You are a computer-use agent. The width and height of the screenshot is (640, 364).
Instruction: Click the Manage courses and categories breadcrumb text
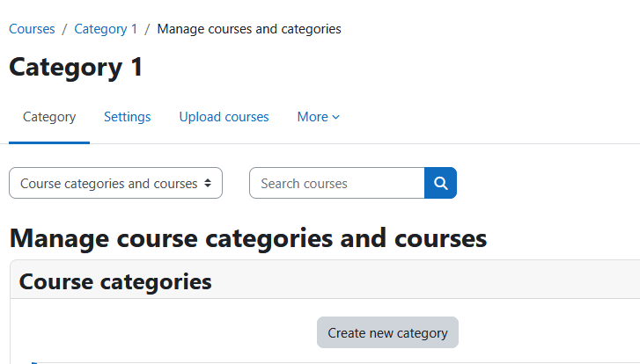[249, 29]
